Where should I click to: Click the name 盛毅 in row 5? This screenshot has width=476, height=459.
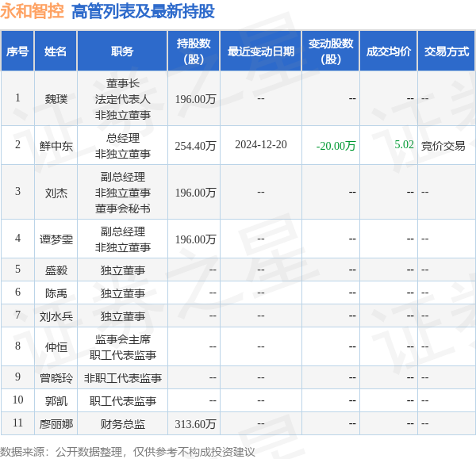click(56, 270)
